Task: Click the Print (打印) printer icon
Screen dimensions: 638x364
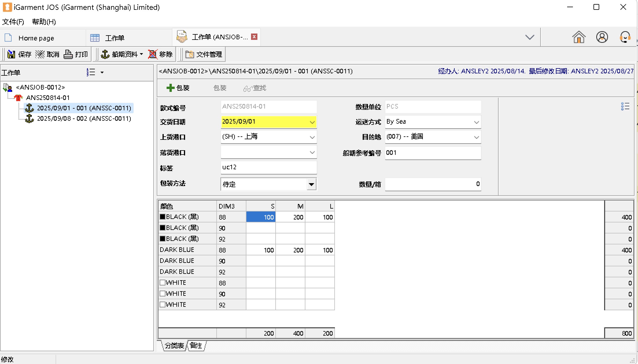Action: coord(68,54)
